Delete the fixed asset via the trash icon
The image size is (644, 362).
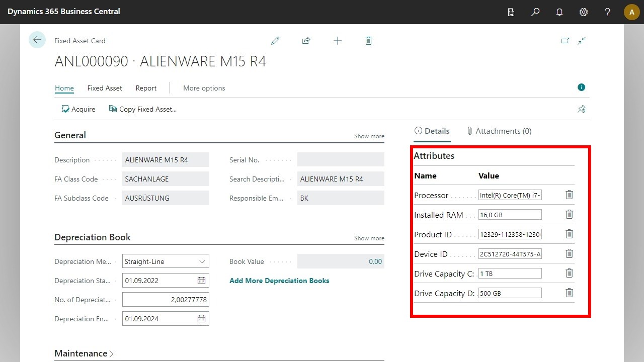click(x=368, y=41)
